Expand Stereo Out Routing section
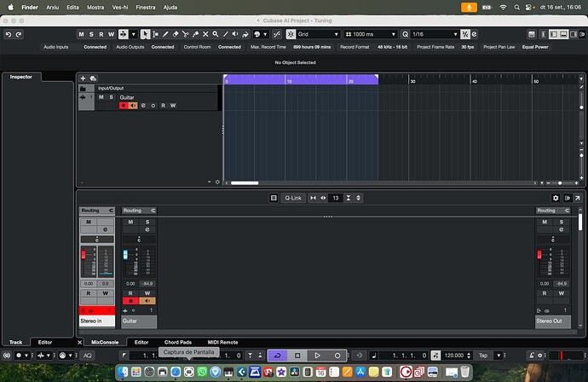 pyautogui.click(x=553, y=211)
